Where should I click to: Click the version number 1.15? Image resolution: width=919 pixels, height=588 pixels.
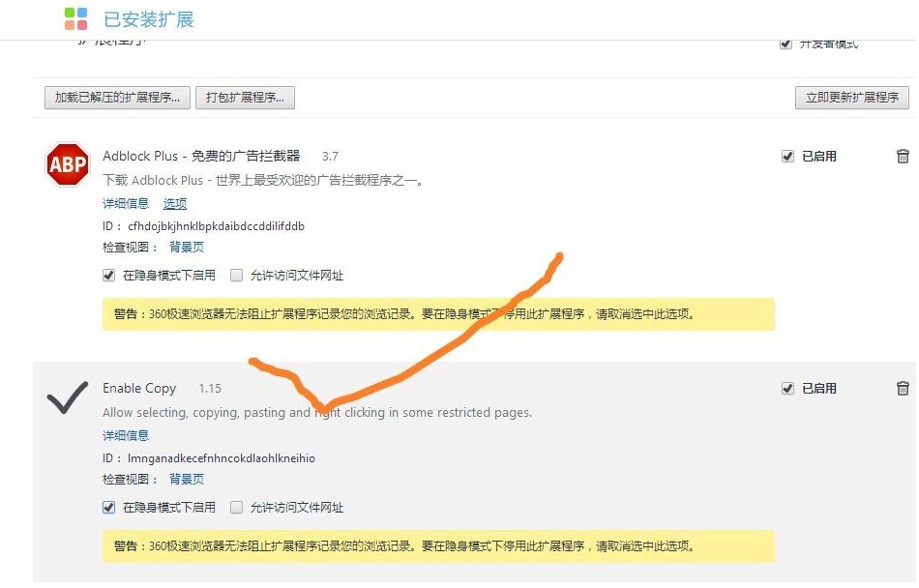tap(210, 388)
